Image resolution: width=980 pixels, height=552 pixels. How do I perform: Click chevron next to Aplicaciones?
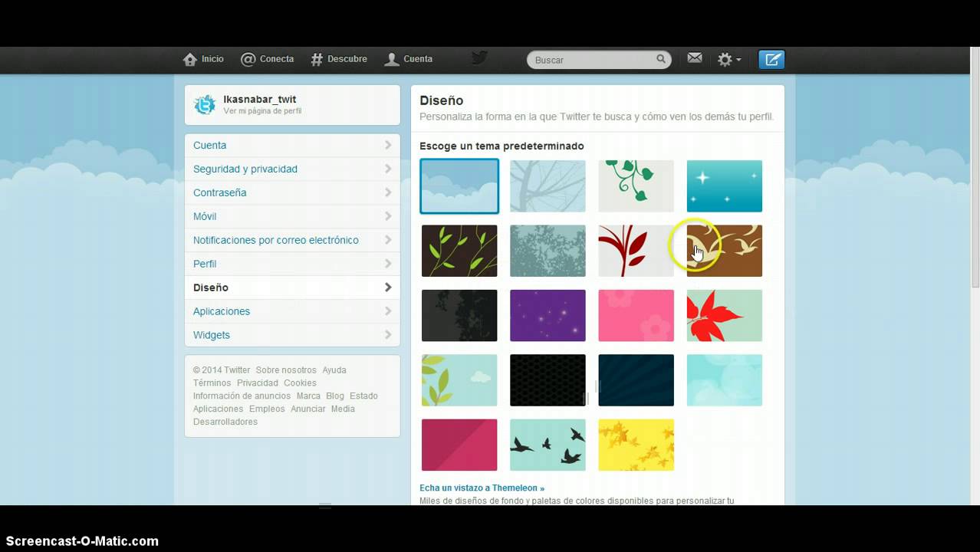pos(388,311)
